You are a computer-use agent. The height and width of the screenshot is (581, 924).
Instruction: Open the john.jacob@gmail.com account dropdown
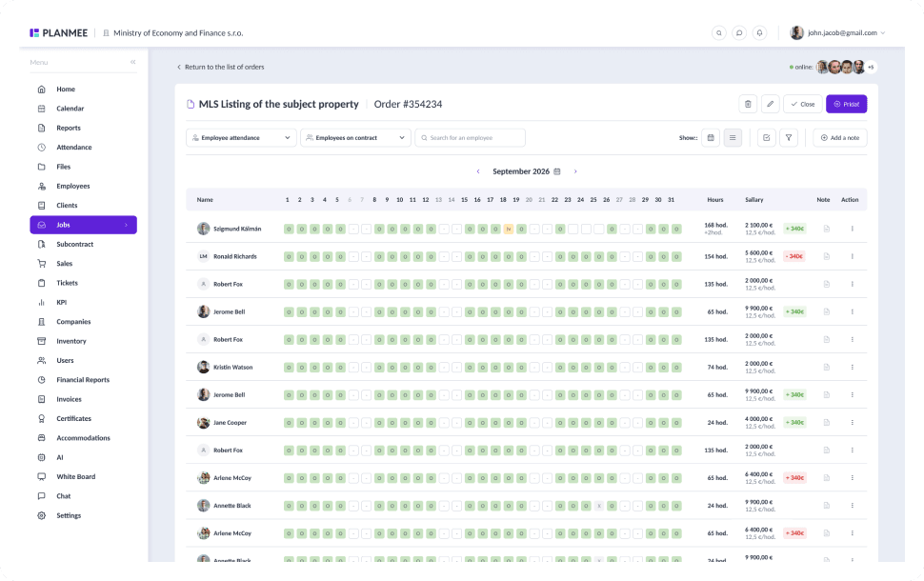pyautogui.click(x=838, y=33)
